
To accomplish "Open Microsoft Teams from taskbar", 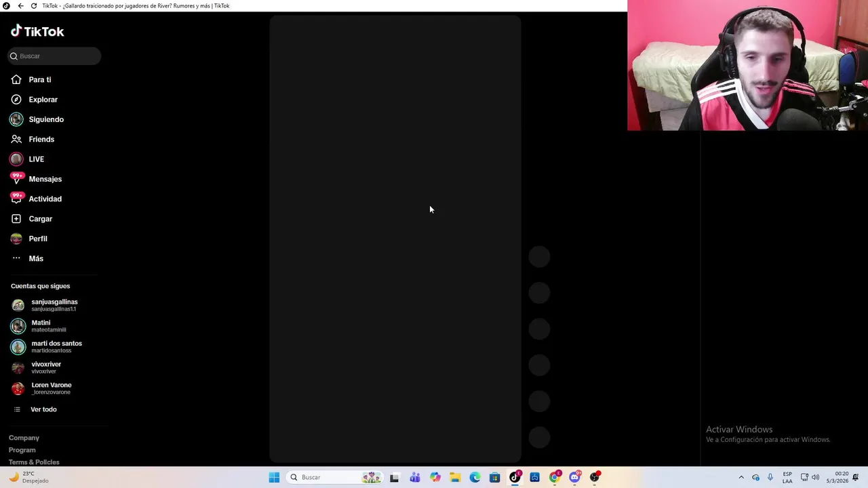I will click(415, 477).
